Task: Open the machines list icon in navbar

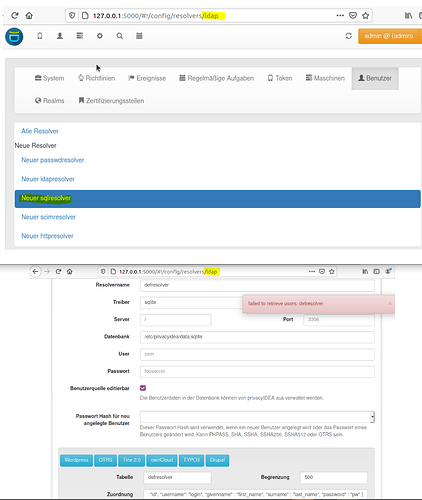Action: (80, 36)
